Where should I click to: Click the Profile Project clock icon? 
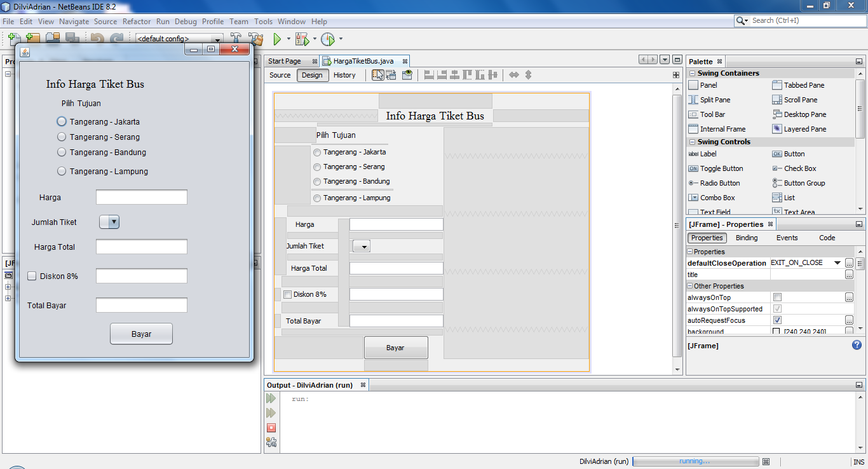[329, 39]
